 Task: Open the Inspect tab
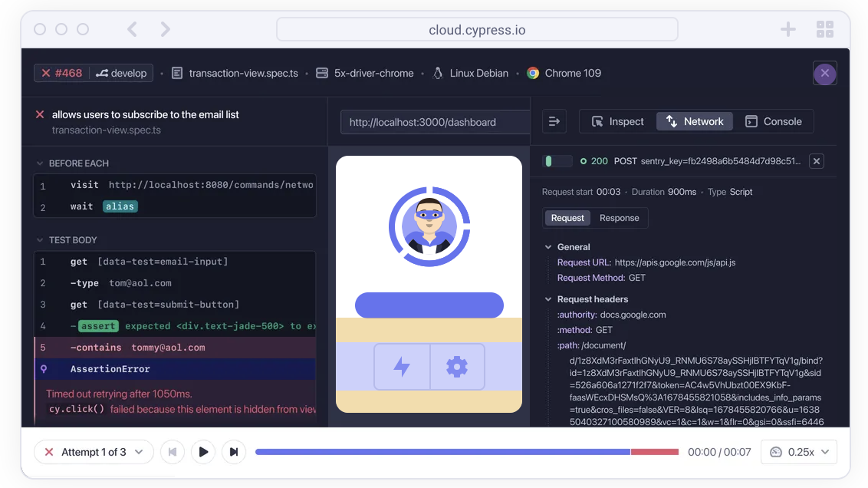pos(618,121)
